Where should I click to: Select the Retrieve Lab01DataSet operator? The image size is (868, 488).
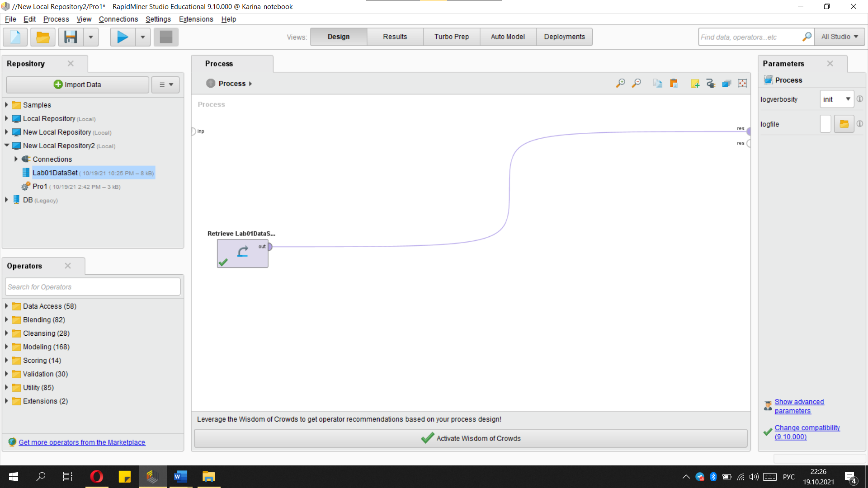pos(243,253)
